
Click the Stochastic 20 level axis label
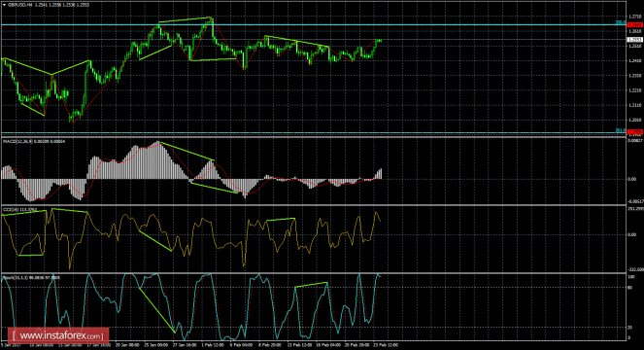(x=629, y=328)
